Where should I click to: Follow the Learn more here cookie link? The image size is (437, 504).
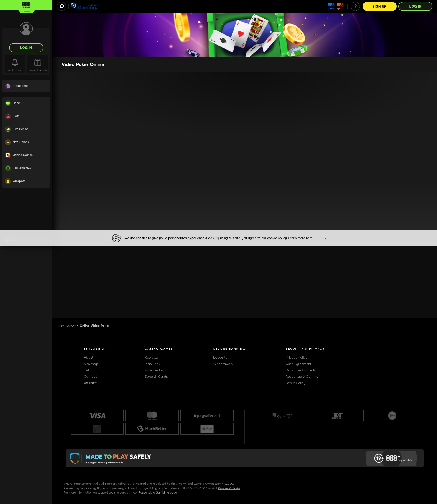pyautogui.click(x=300, y=238)
